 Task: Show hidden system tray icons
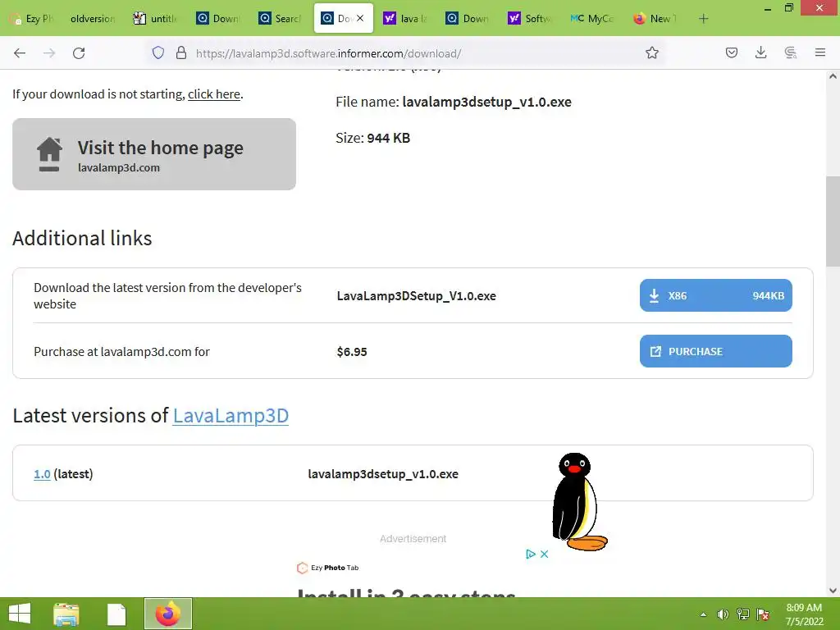point(703,614)
